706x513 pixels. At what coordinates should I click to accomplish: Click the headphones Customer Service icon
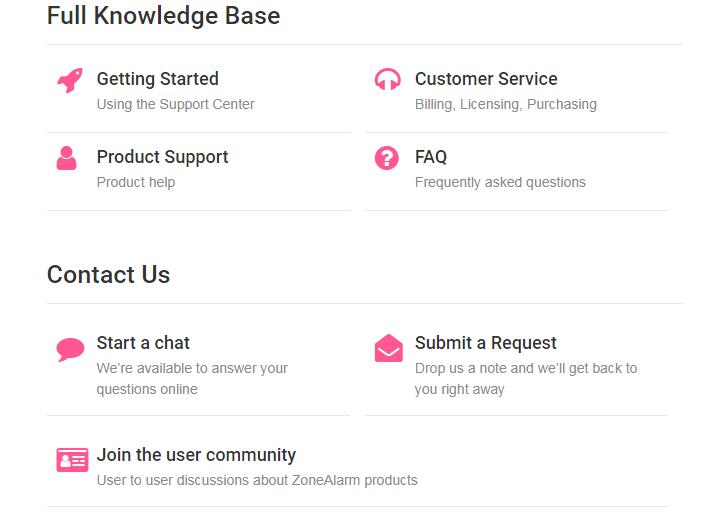[x=387, y=80]
